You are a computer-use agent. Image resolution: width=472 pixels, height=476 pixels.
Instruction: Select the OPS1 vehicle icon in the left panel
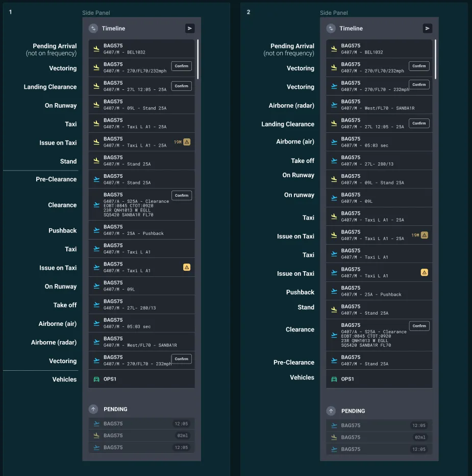tap(96, 379)
